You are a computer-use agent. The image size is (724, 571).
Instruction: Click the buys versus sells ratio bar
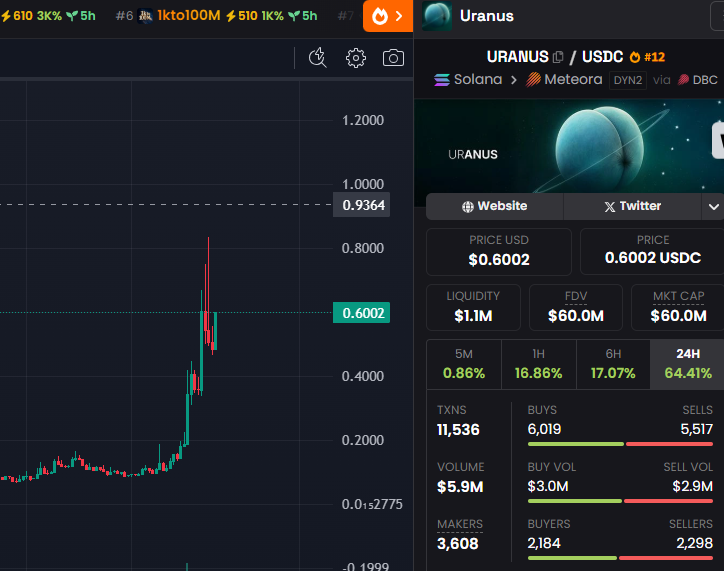point(621,444)
